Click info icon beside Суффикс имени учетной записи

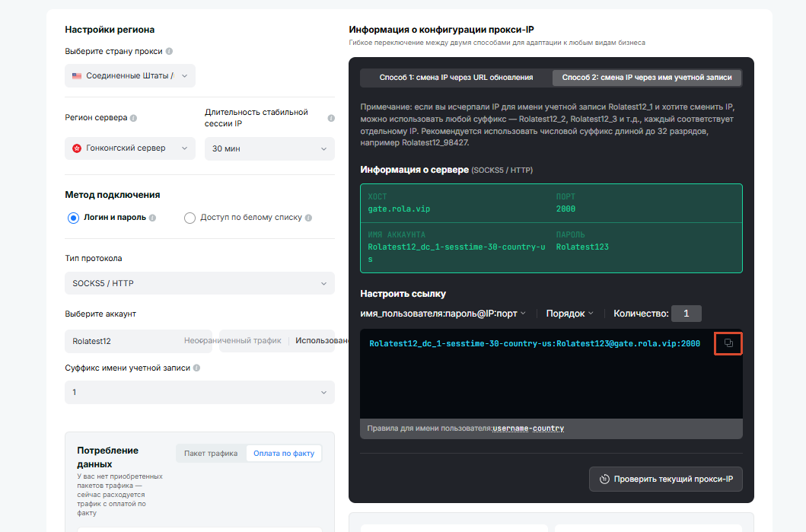[x=196, y=368]
